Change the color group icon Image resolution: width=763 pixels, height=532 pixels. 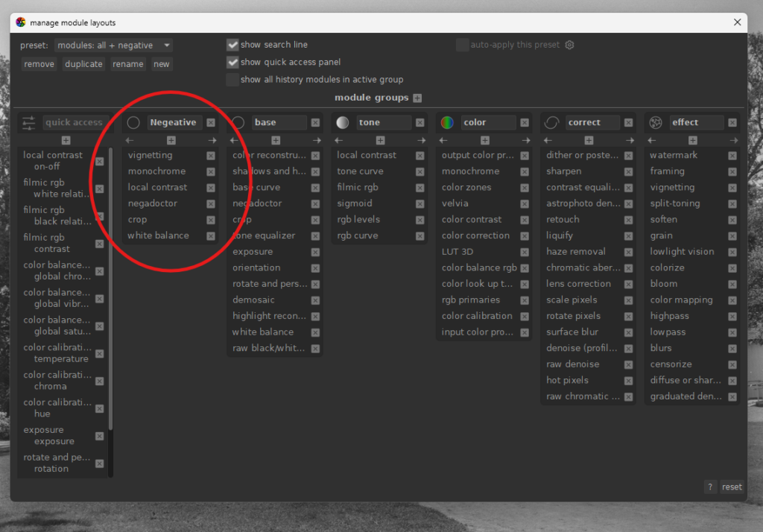pos(447,123)
